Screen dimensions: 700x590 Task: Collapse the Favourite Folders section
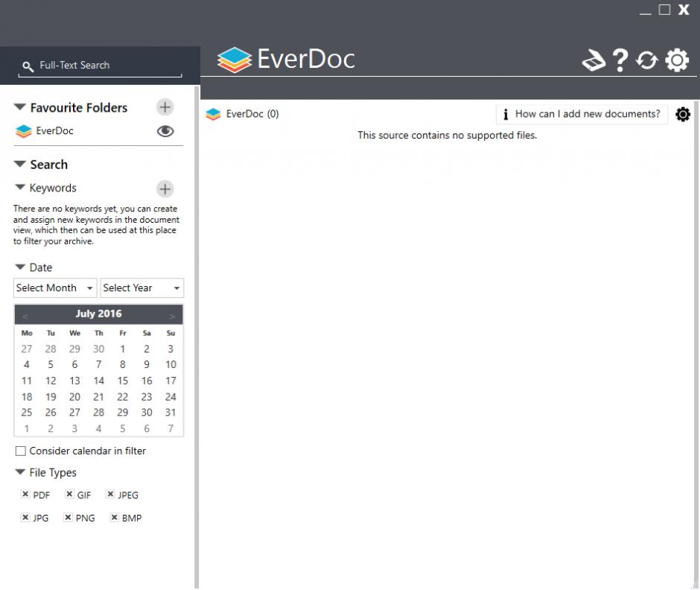pyautogui.click(x=19, y=107)
